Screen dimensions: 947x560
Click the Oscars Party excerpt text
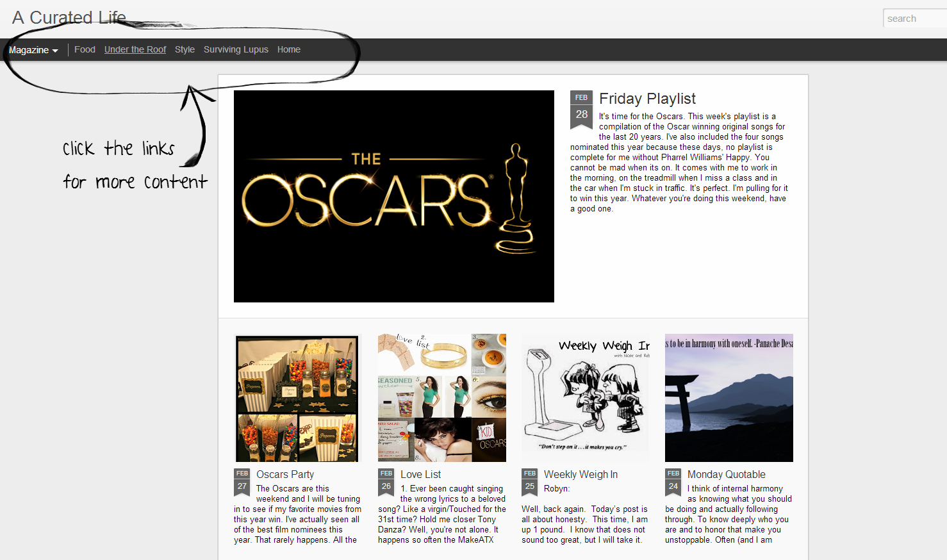298,515
